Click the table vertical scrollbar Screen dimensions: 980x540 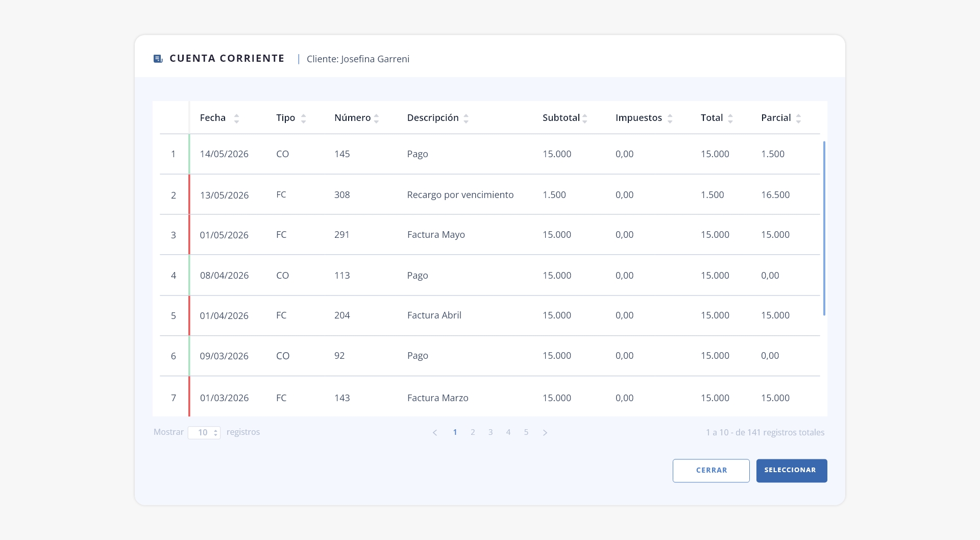tap(824, 229)
